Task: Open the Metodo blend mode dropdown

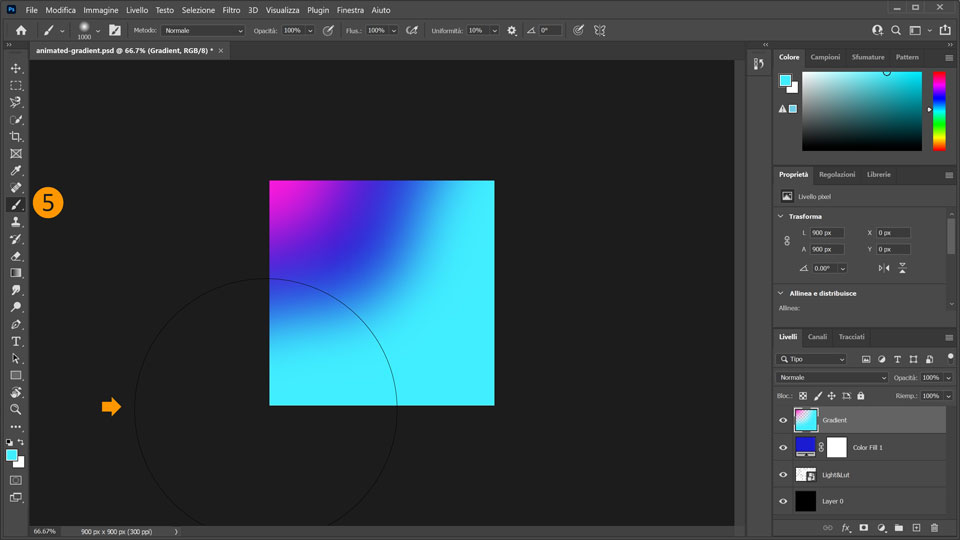Action: 202,31
